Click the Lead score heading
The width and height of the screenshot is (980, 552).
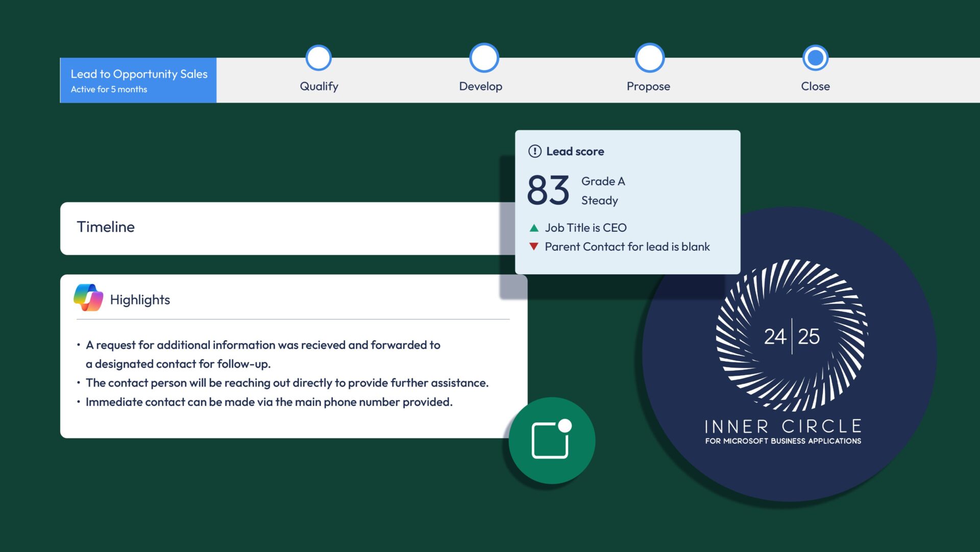coord(575,151)
